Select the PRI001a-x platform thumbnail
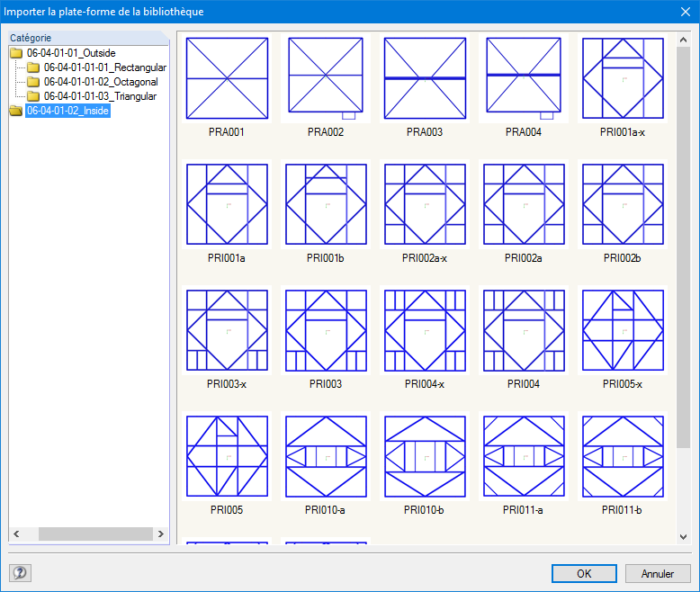This screenshot has width=700, height=592. pyautogui.click(x=623, y=78)
